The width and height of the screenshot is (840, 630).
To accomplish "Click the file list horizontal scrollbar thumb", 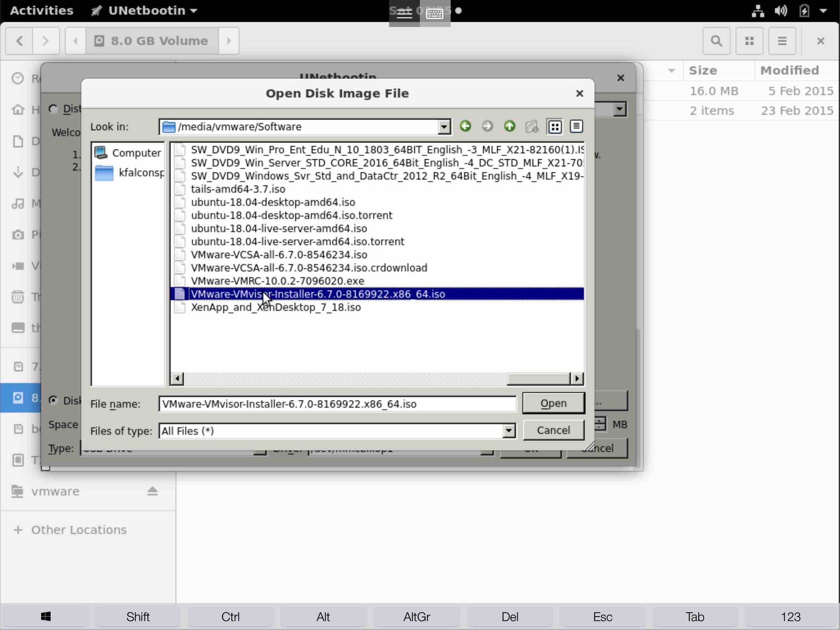I will tap(538, 379).
